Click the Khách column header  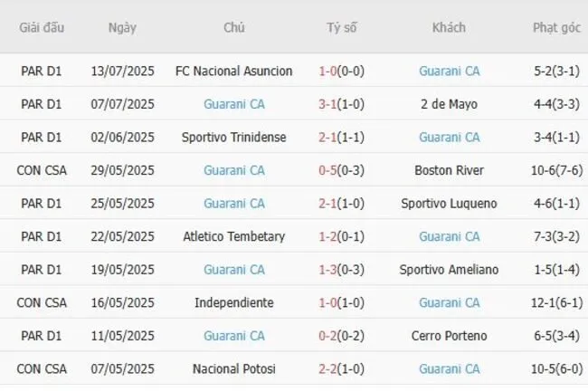point(450,27)
